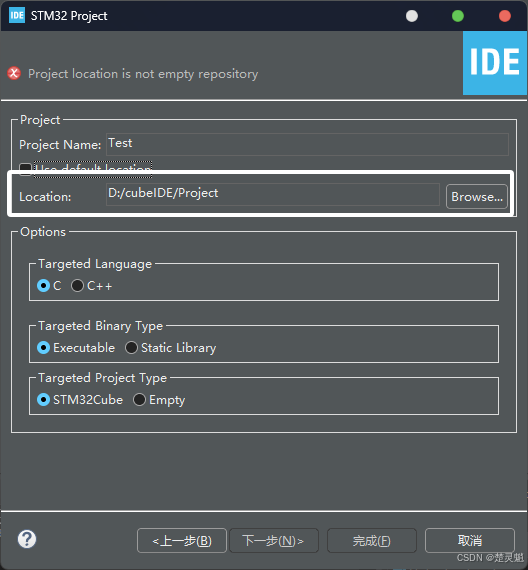Click the 完成(F) finish button
This screenshot has height=570, width=528.
(x=372, y=541)
